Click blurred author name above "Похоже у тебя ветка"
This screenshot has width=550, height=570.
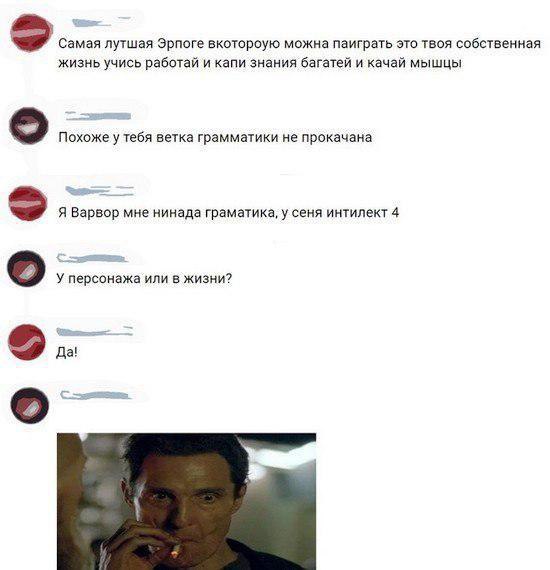click(98, 116)
